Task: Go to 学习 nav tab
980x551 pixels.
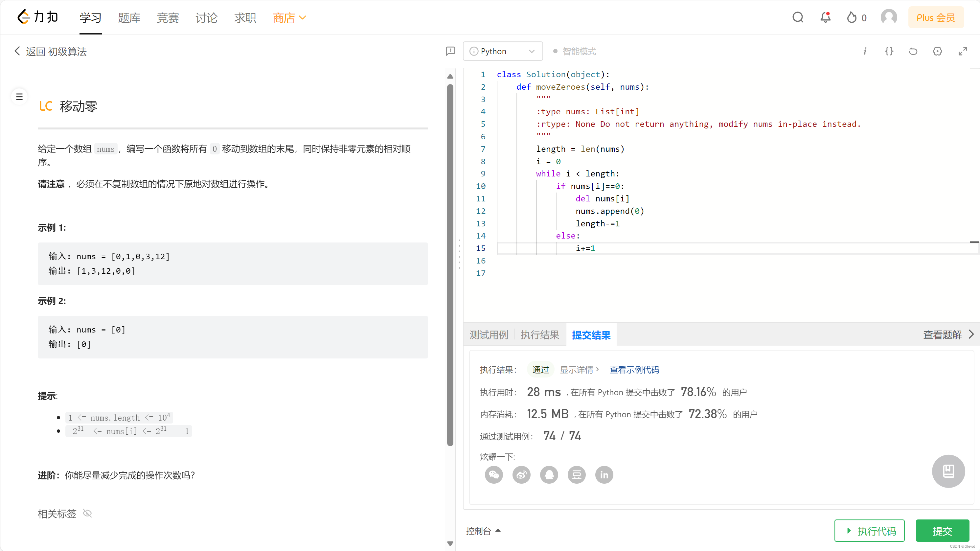Action: tap(90, 17)
